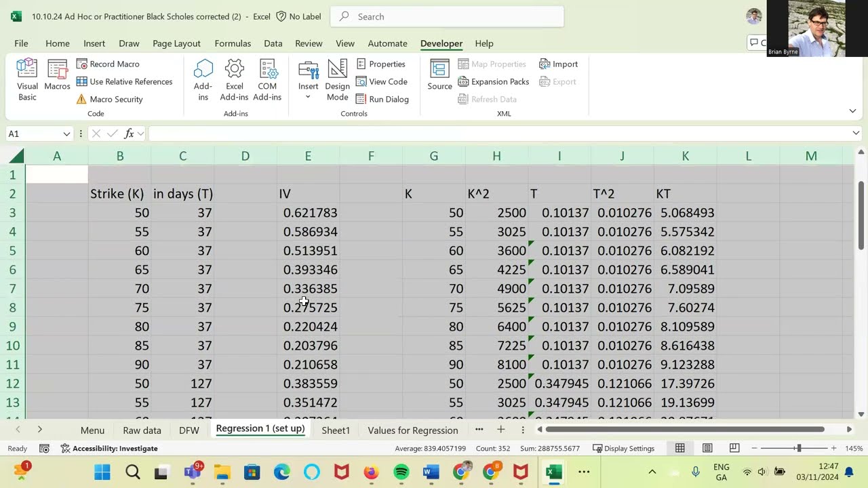Click the macro recording status icon
Viewport: 868px width, 488px height.
44,448
